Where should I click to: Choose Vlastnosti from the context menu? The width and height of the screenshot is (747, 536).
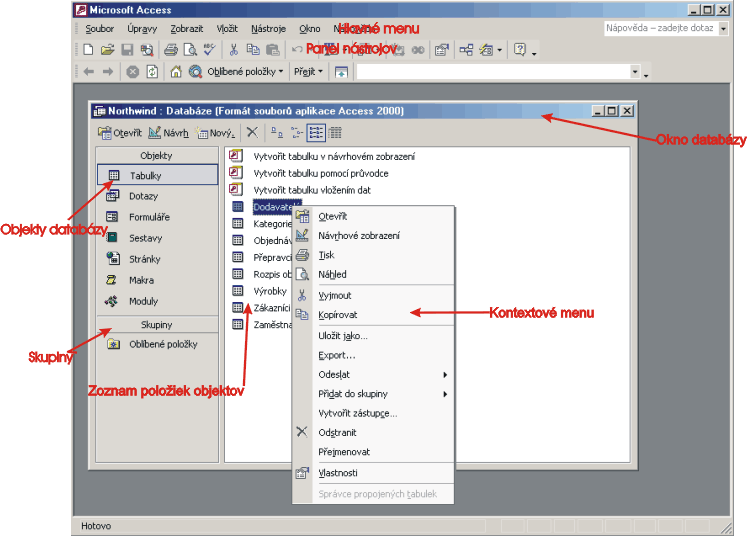[x=373, y=473]
